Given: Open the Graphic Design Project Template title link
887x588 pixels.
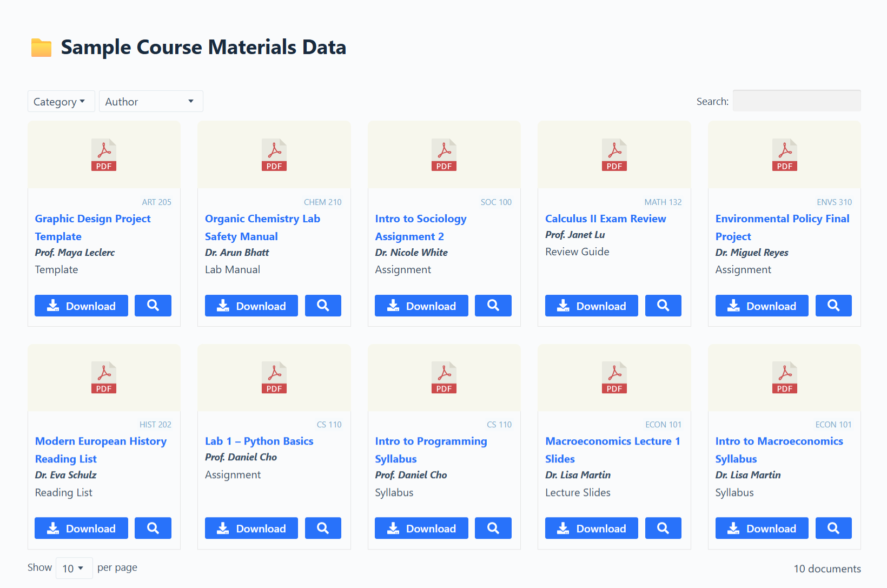Looking at the screenshot, I should (93, 227).
